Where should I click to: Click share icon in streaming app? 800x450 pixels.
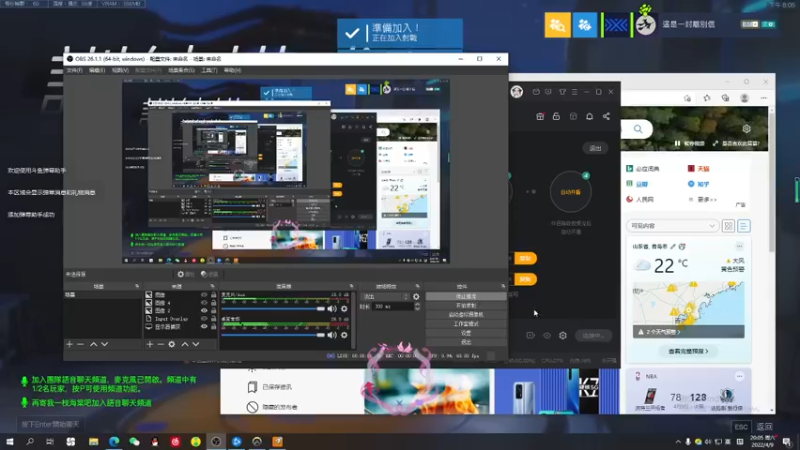point(606,116)
